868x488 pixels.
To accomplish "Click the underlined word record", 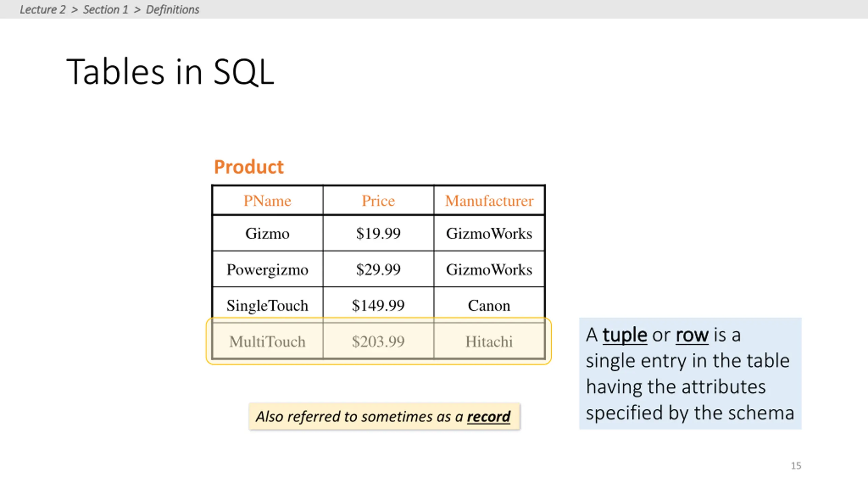I will point(489,416).
